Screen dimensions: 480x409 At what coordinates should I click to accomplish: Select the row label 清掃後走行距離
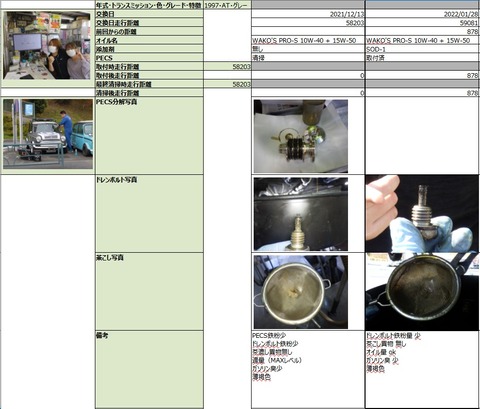(149, 93)
